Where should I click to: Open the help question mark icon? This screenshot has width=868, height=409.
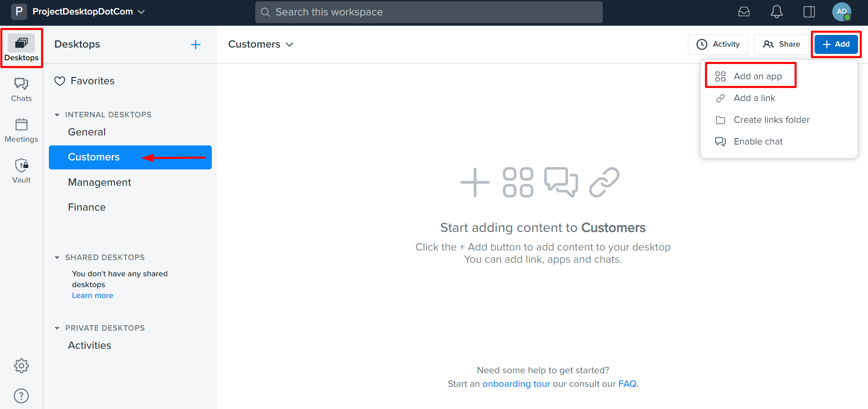(21, 395)
